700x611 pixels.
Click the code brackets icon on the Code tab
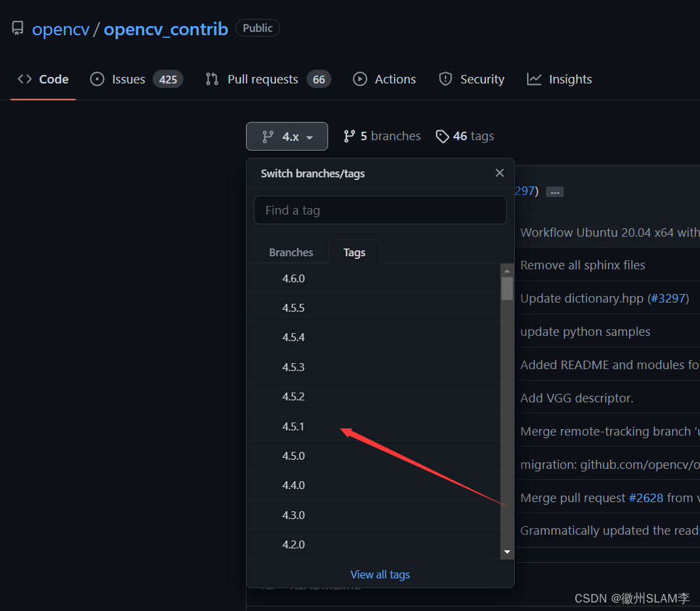[x=23, y=79]
